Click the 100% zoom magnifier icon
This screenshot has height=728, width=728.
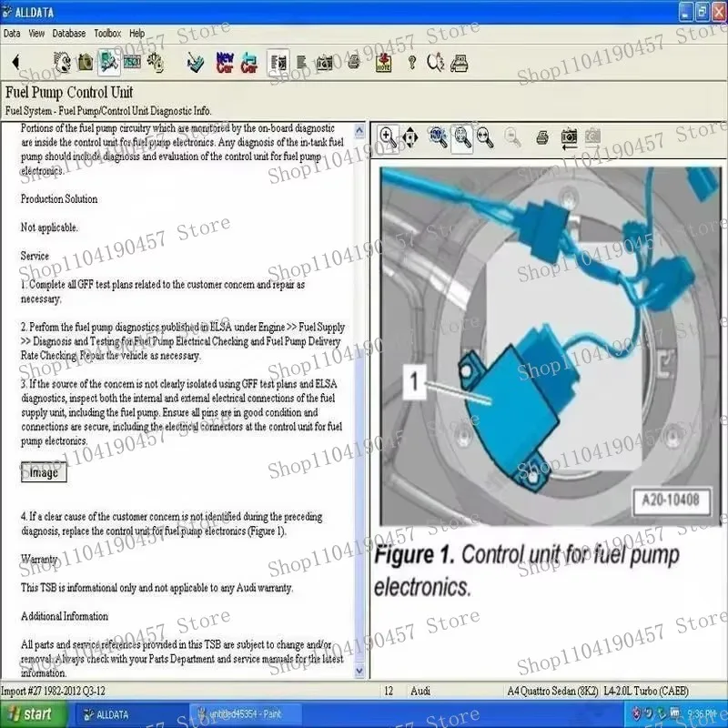439,137
